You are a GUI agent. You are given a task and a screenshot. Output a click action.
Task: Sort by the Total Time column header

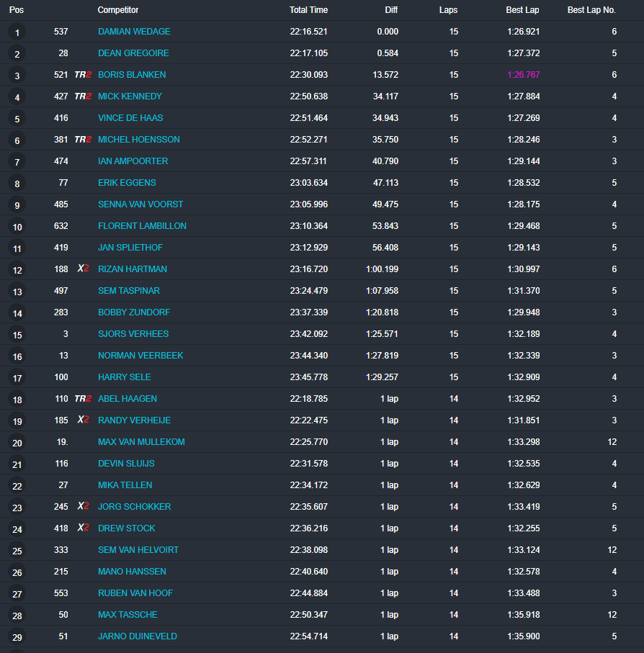[308, 10]
